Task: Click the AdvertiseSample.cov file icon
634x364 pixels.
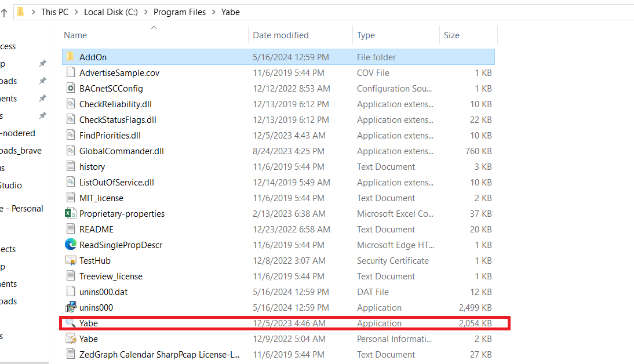Action: coord(70,72)
